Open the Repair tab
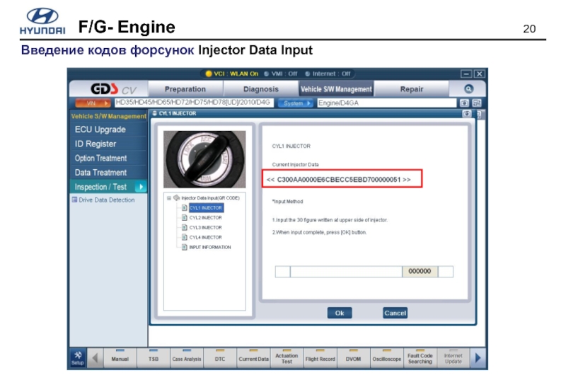 pyautogui.click(x=412, y=89)
